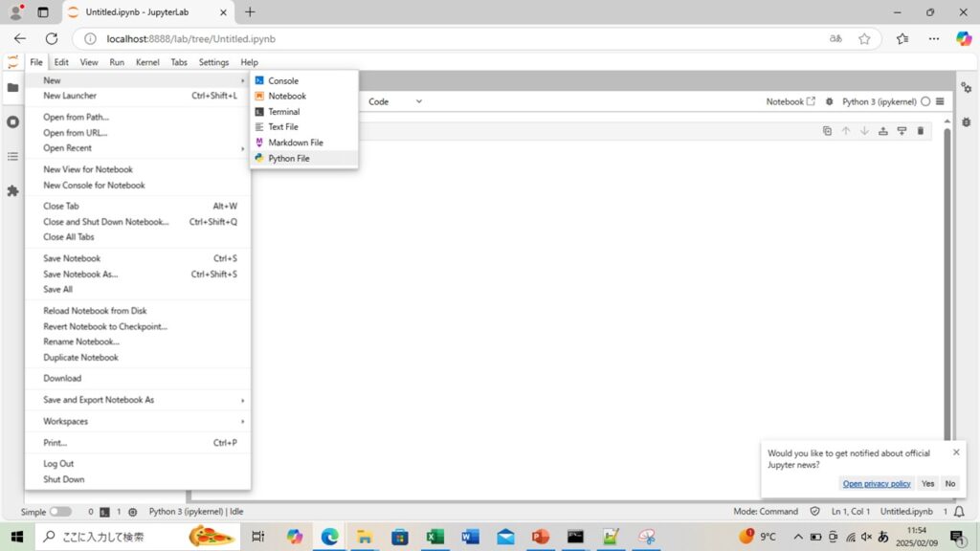Click No on Jupyter news notification

point(950,483)
